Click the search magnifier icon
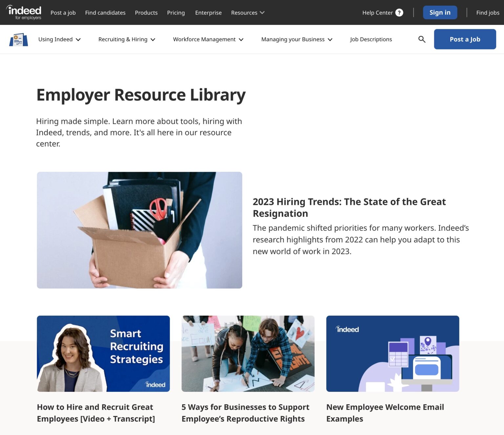 422,39
